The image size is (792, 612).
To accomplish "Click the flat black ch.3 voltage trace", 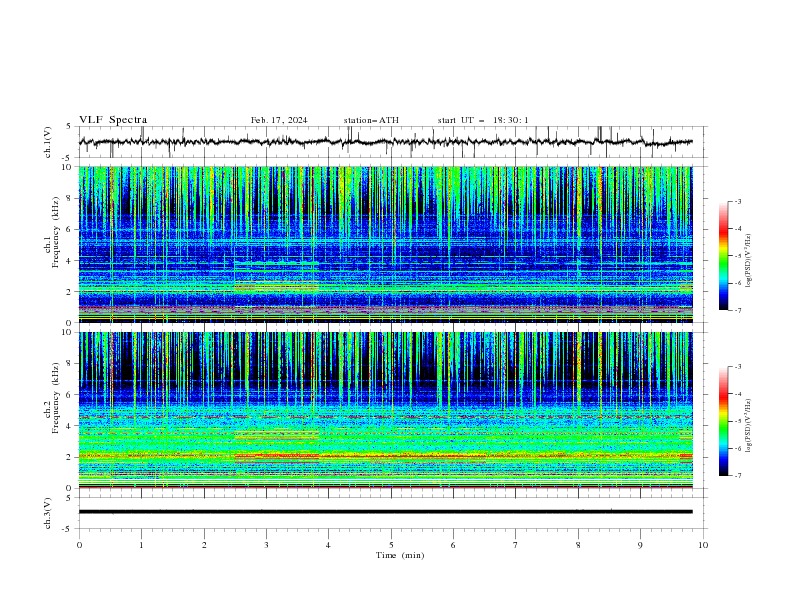I will click(x=385, y=512).
